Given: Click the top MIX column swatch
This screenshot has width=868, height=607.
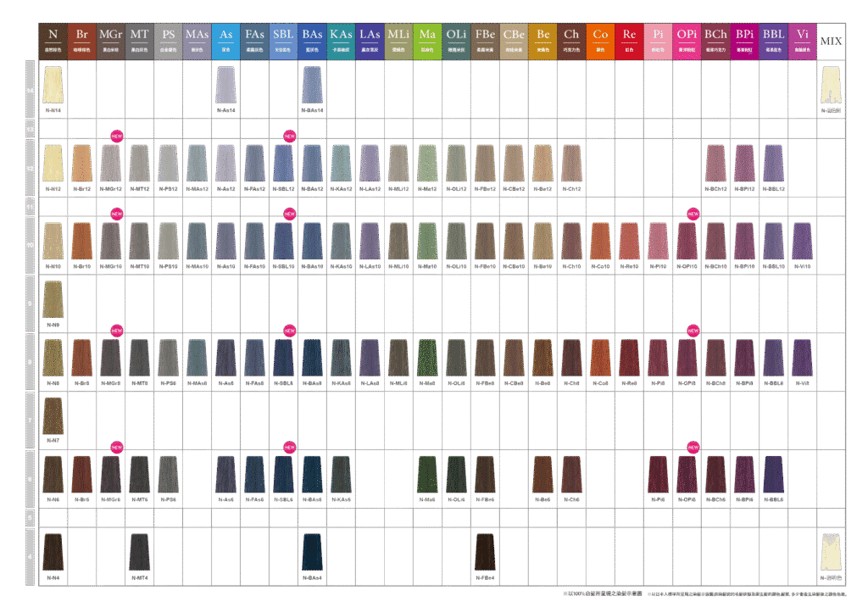Looking at the screenshot, I should point(832,85).
